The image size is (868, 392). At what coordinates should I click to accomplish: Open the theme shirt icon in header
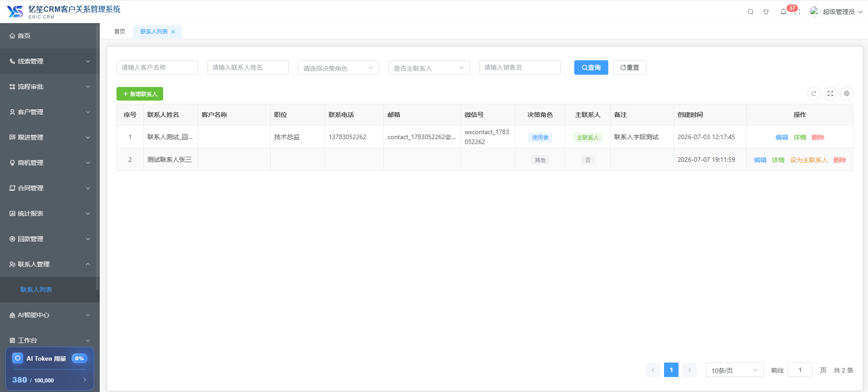tap(766, 12)
